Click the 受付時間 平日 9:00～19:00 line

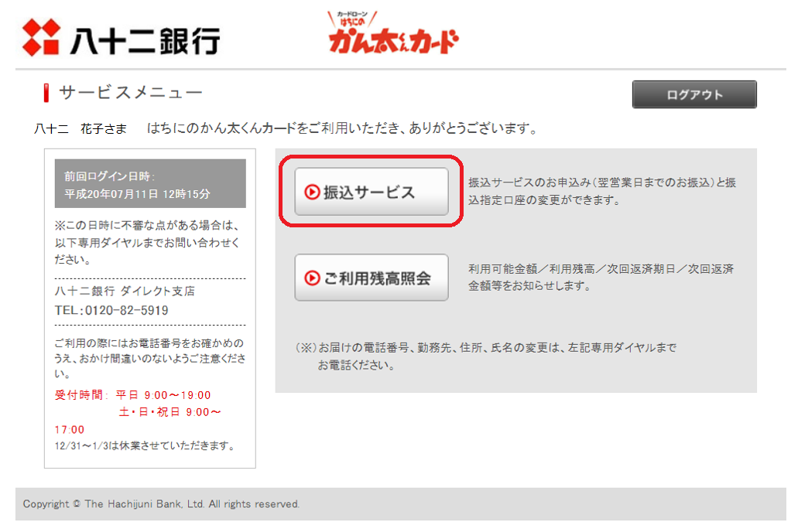pos(132,395)
